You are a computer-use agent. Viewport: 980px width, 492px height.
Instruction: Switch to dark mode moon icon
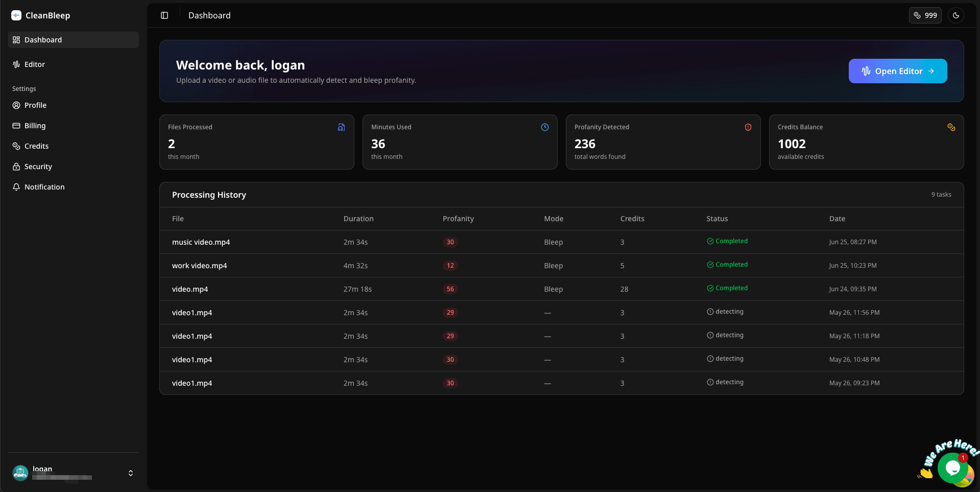(956, 15)
